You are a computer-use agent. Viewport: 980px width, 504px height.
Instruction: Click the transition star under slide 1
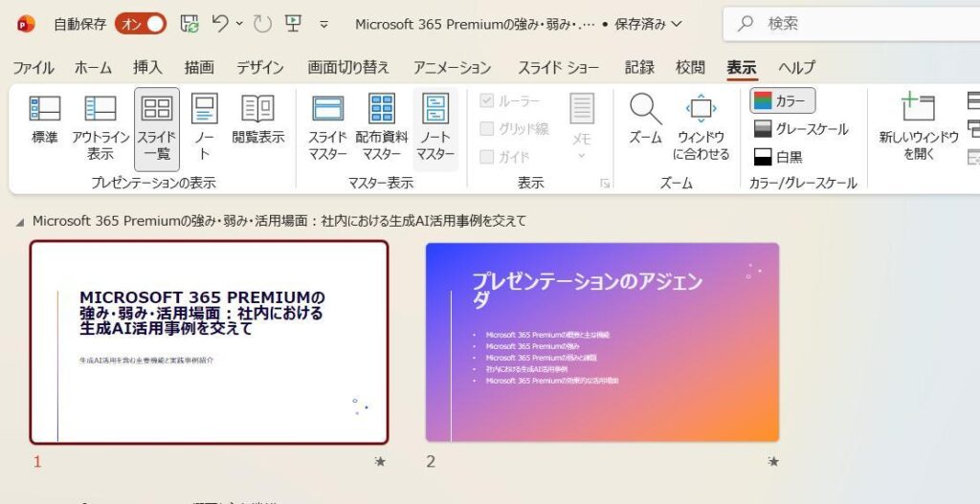tap(380, 462)
